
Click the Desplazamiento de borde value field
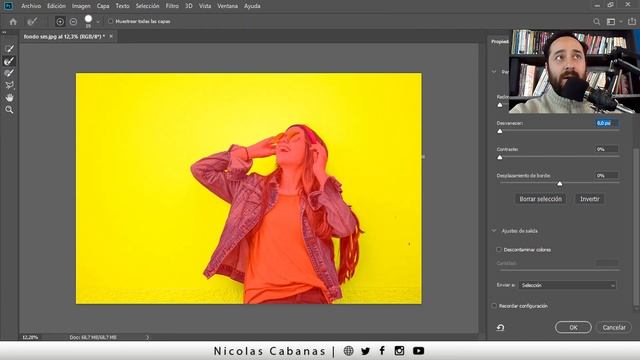point(607,176)
